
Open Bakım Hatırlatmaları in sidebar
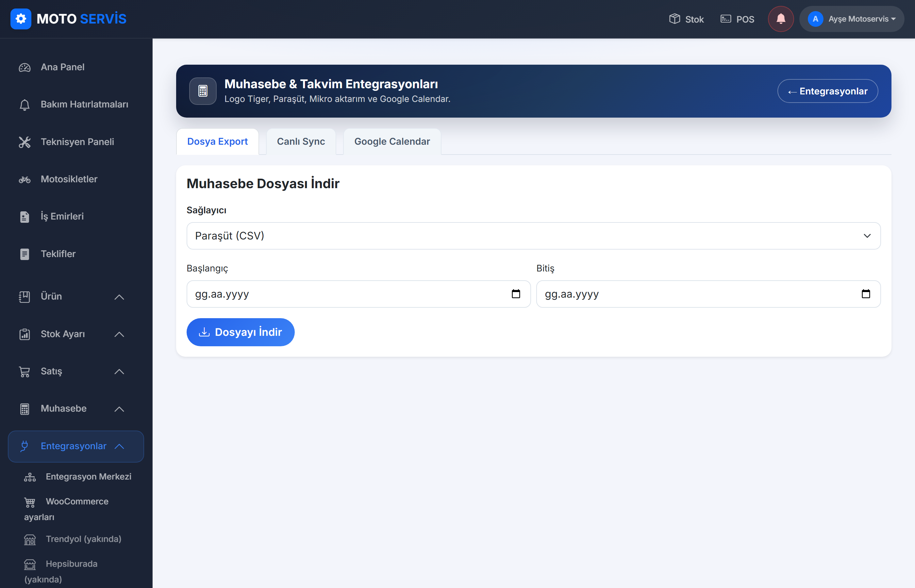(x=76, y=105)
